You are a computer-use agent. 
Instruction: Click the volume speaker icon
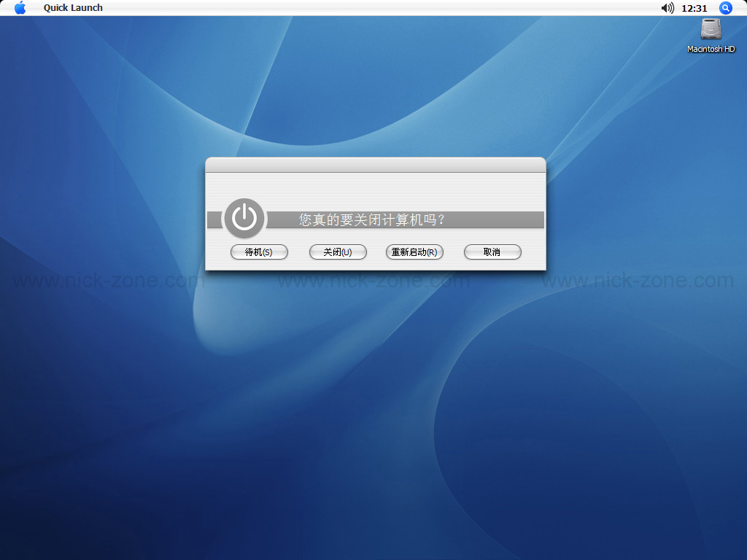click(667, 7)
